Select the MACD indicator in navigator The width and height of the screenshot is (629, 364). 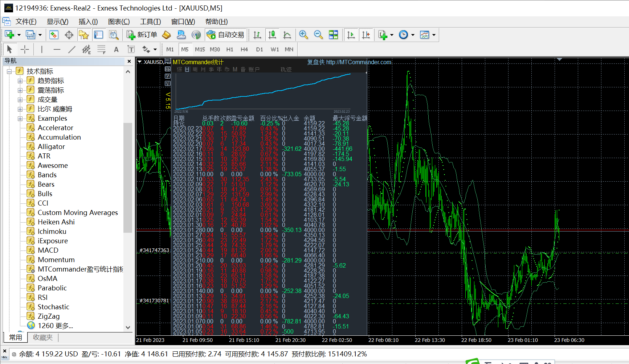point(48,250)
